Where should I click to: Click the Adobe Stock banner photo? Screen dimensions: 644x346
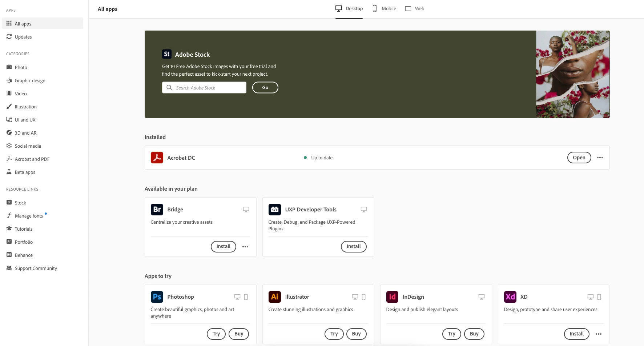[x=573, y=74]
